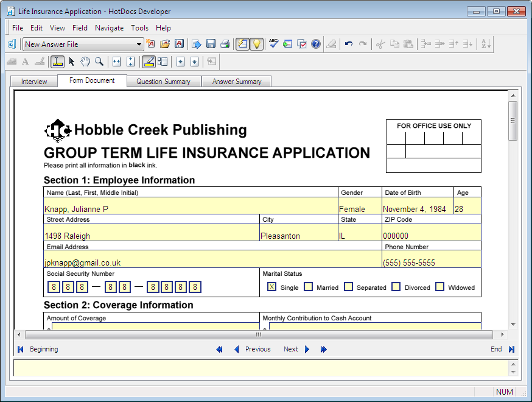
Task: Open Help with the blue question mark icon
Action: [316, 44]
